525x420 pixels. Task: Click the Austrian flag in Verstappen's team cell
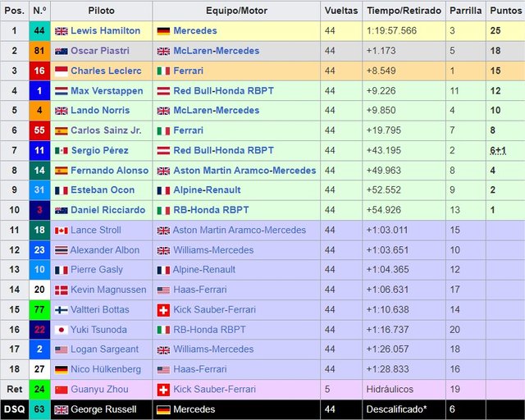(163, 91)
